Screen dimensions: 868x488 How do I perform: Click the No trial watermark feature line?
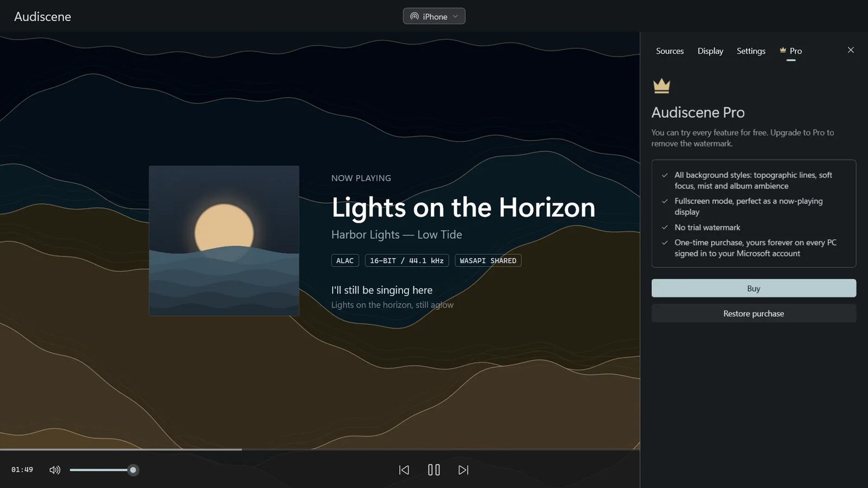(x=707, y=228)
